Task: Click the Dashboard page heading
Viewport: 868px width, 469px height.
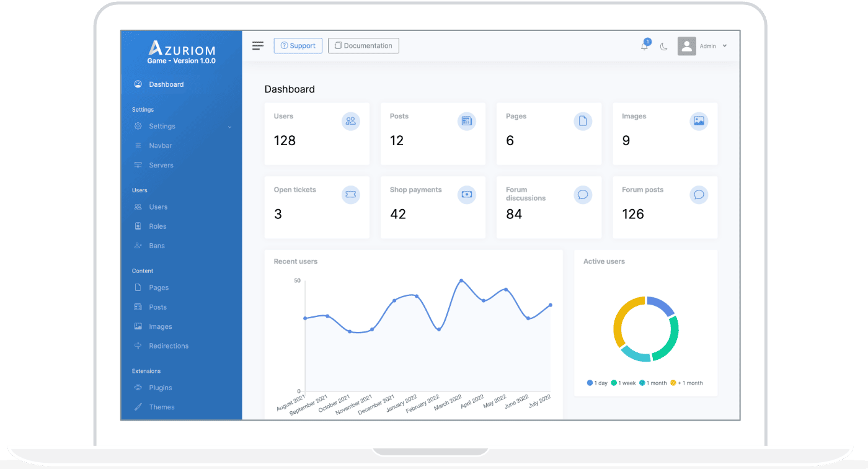Action: [x=290, y=89]
